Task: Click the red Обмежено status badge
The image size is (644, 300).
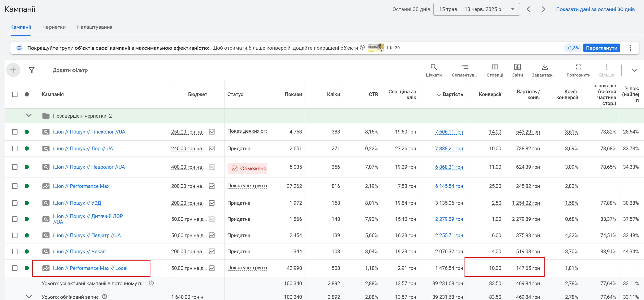Action: coord(247,168)
